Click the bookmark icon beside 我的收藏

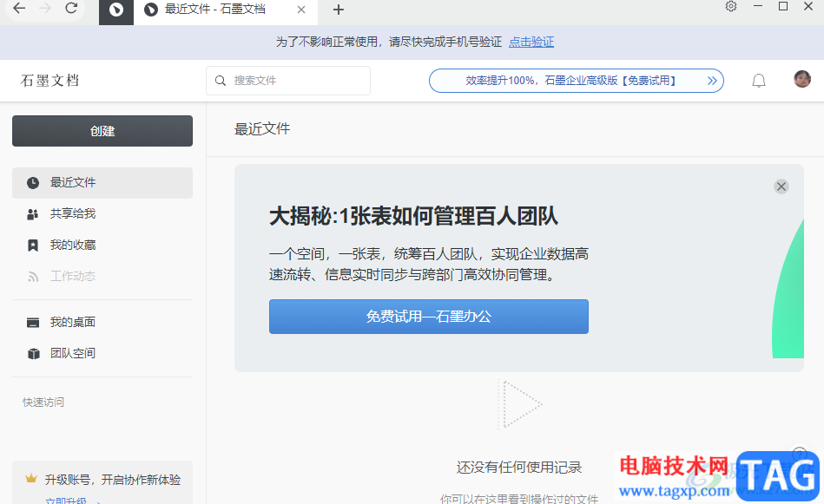point(33,245)
